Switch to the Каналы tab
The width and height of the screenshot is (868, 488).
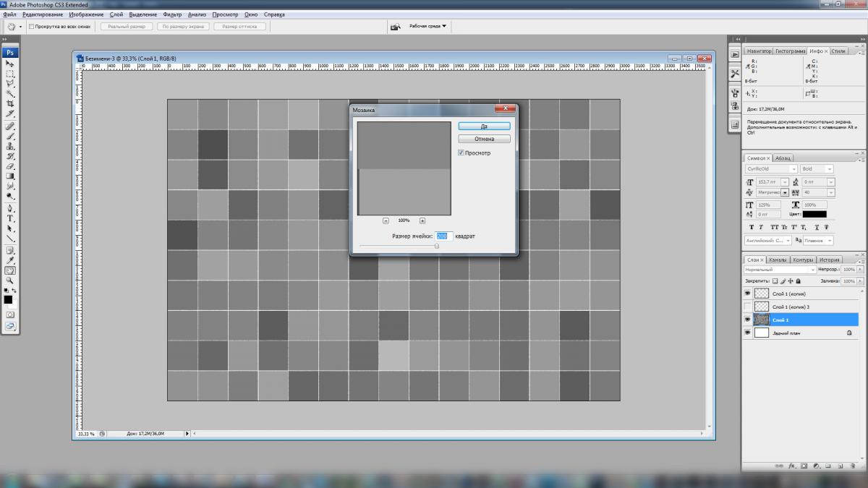778,260
